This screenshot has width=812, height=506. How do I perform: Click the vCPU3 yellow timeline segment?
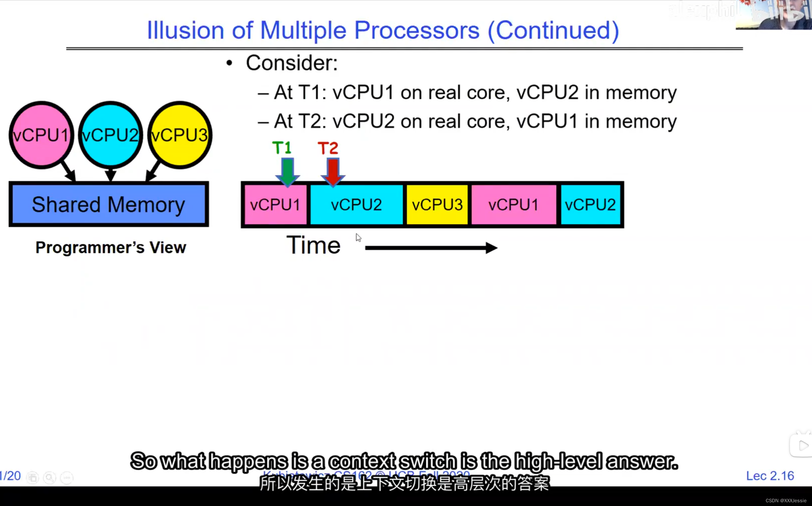437,205
